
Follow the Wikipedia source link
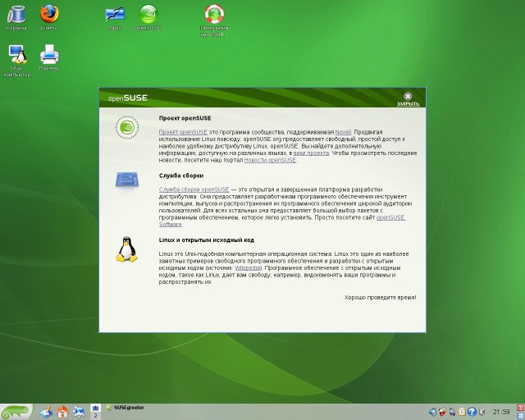pos(248,268)
